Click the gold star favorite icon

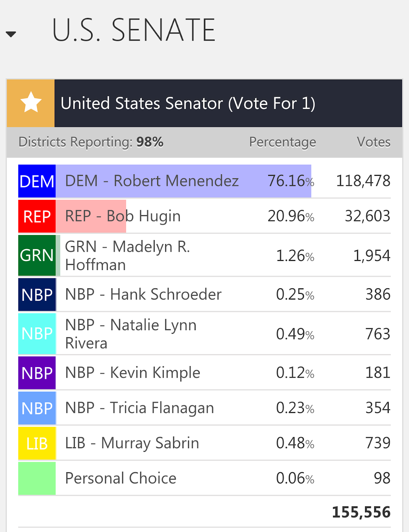[x=31, y=103]
